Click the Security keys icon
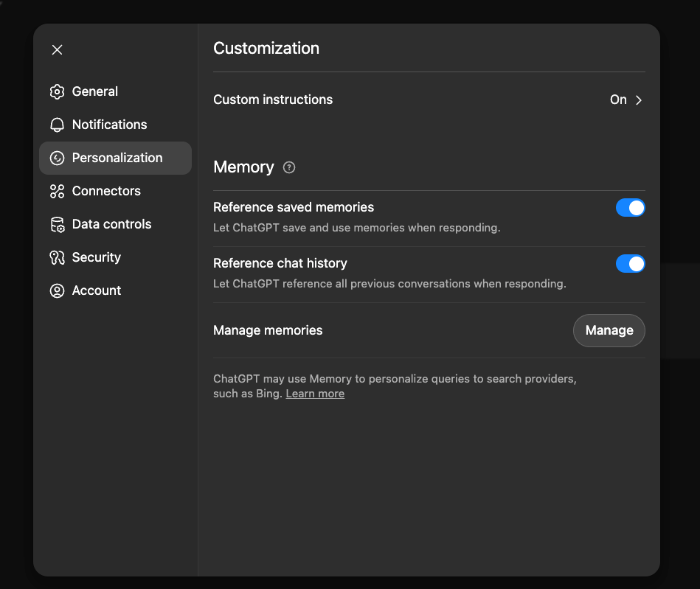 (57, 257)
